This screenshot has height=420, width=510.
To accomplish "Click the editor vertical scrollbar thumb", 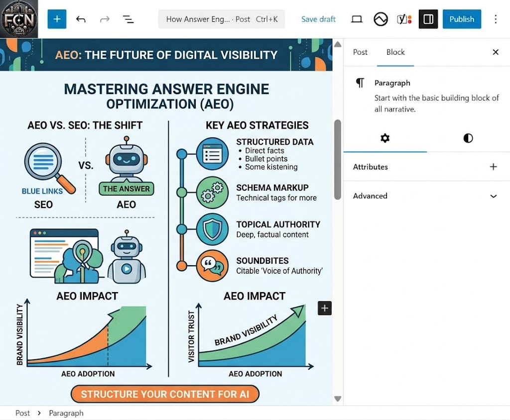I will coord(337,159).
